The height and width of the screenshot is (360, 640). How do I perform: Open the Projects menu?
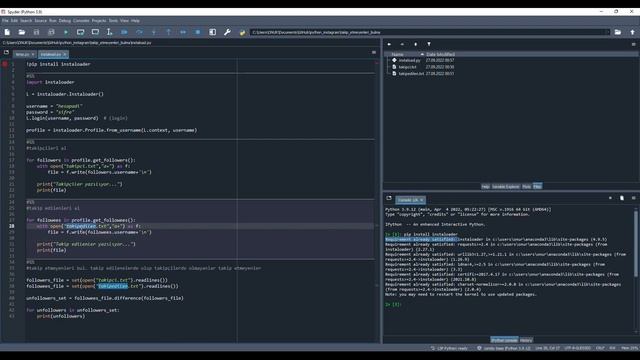(x=99, y=20)
